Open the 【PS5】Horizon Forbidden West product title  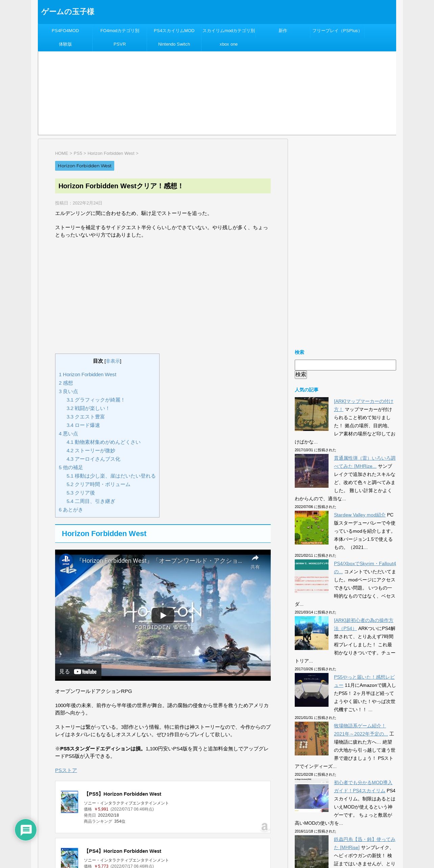click(122, 794)
